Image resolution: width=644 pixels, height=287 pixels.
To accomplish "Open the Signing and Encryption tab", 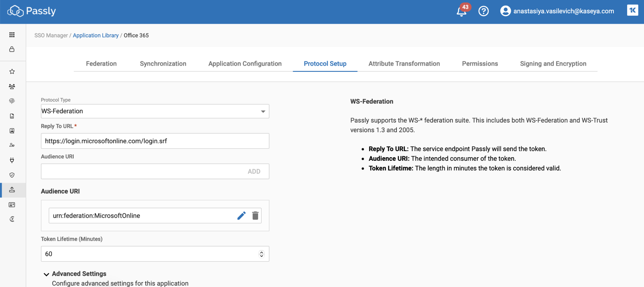I will click(x=553, y=64).
